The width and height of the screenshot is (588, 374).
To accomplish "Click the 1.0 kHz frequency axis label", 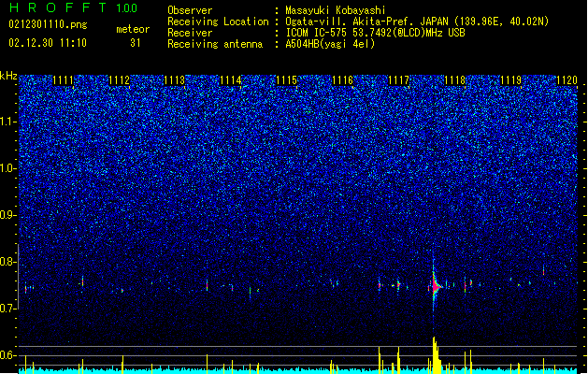I will (x=8, y=168).
